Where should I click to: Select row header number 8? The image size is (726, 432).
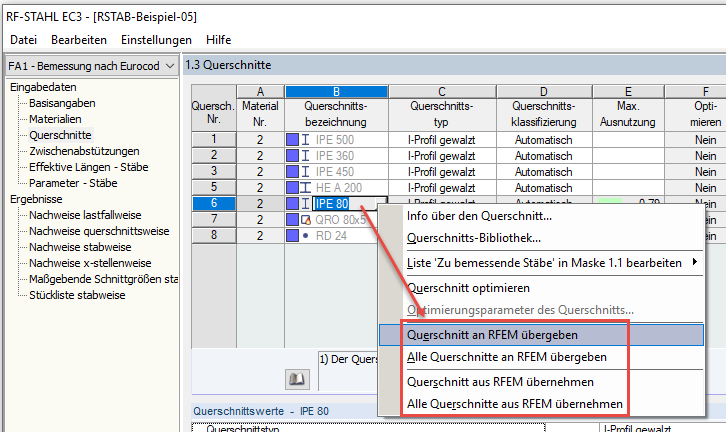click(213, 235)
